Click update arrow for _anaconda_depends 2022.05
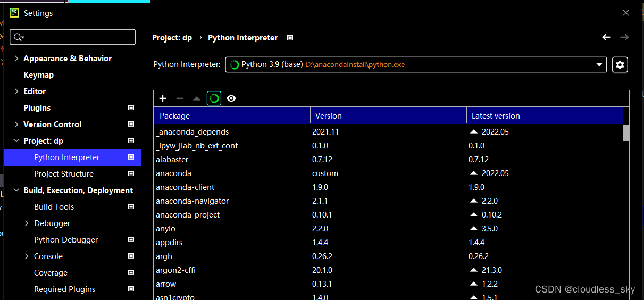This screenshot has width=644, height=300. 474,131
